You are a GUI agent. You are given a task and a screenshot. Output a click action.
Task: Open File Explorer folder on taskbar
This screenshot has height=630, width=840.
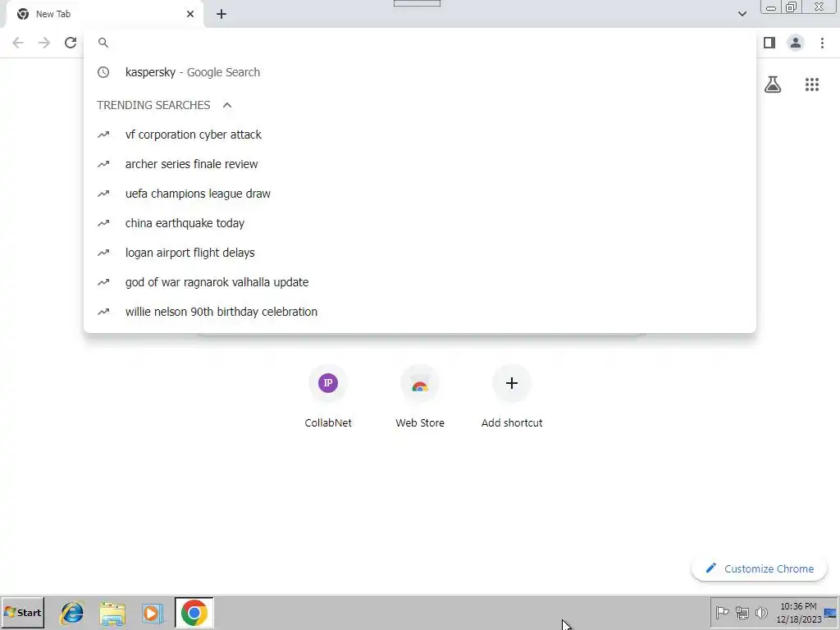(112, 613)
